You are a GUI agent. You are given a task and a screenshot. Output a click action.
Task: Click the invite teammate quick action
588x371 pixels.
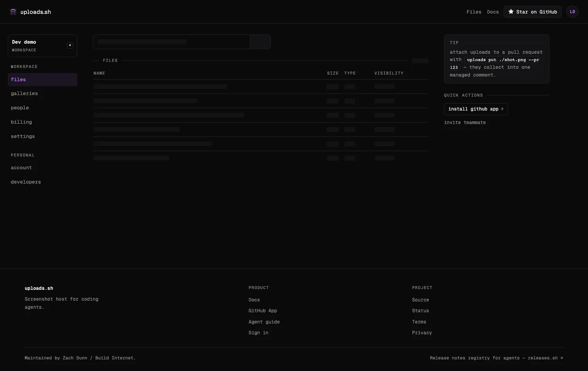point(465,123)
